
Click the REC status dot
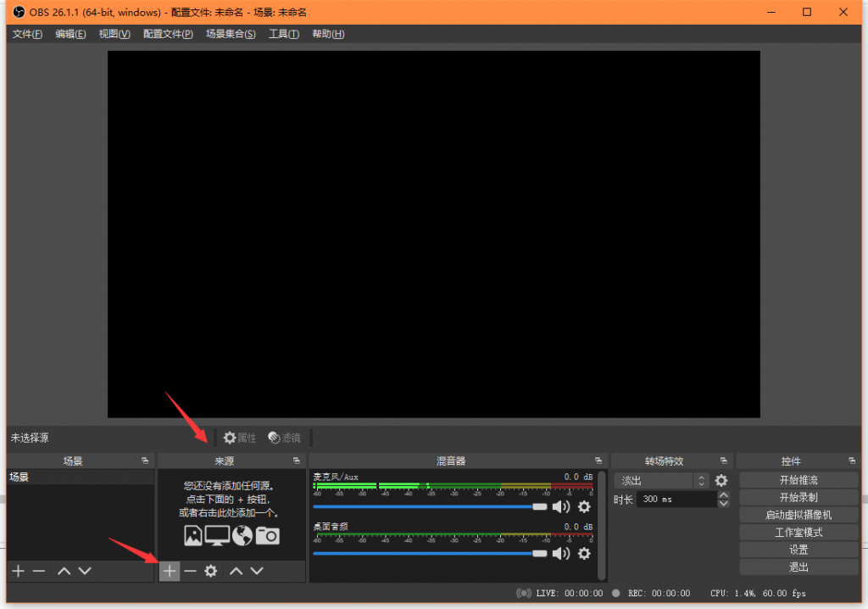click(x=615, y=593)
